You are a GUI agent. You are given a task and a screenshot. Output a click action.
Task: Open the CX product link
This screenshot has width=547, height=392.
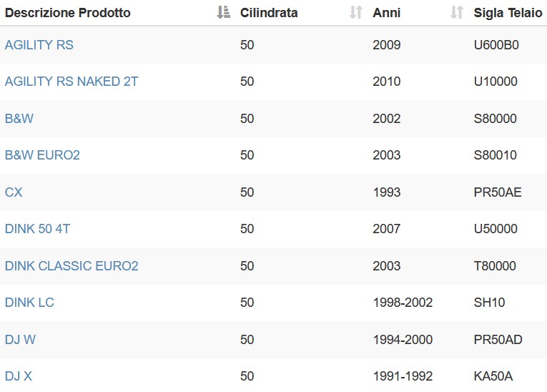coord(14,192)
